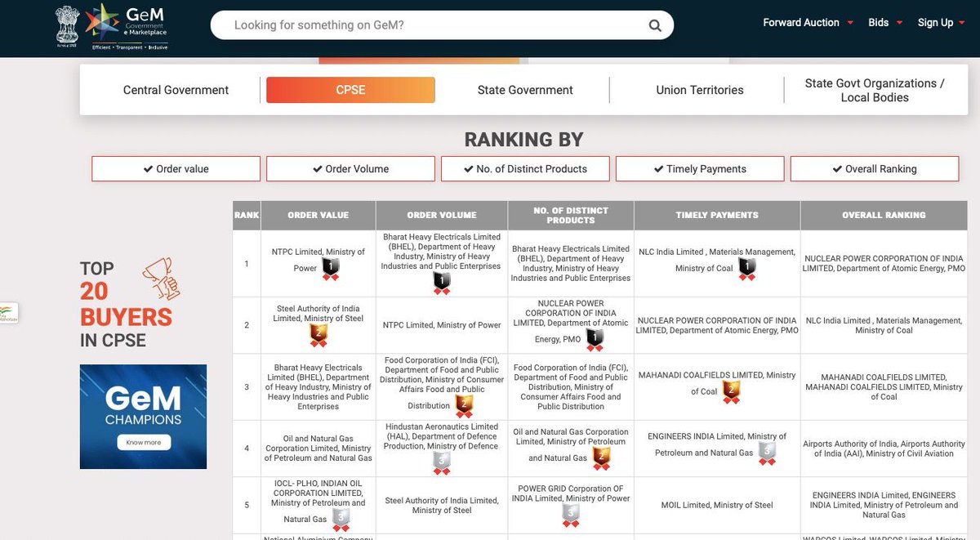Switch to the State Government tab
This screenshot has height=540, width=980.
tap(525, 90)
